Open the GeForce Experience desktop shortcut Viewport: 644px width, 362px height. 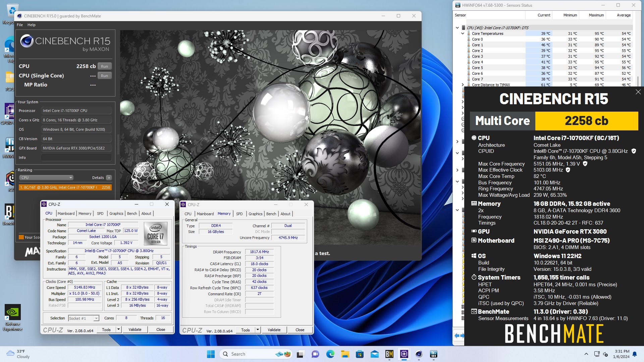coord(12,318)
